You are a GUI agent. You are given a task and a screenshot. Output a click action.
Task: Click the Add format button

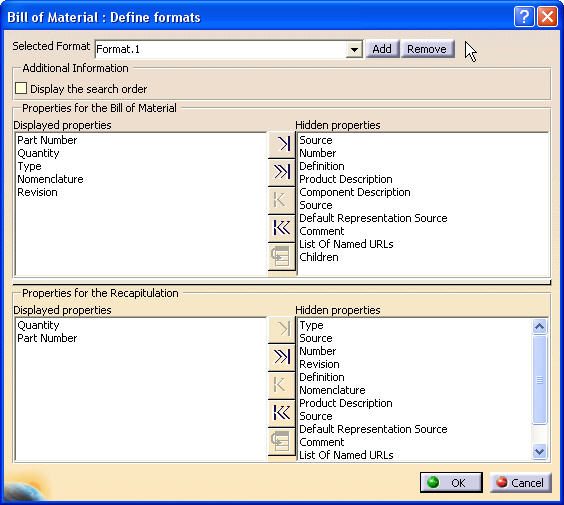[x=382, y=49]
